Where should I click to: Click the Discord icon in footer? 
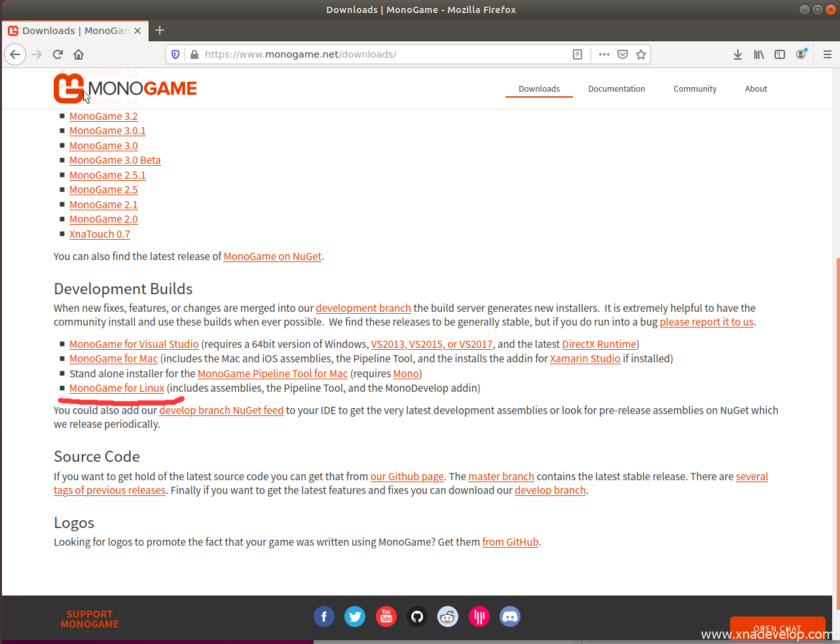click(510, 616)
